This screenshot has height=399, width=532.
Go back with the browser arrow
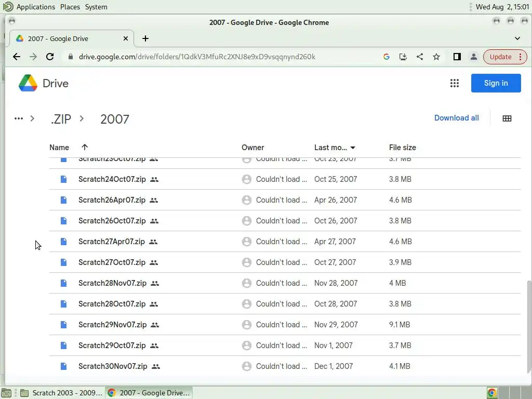click(17, 57)
